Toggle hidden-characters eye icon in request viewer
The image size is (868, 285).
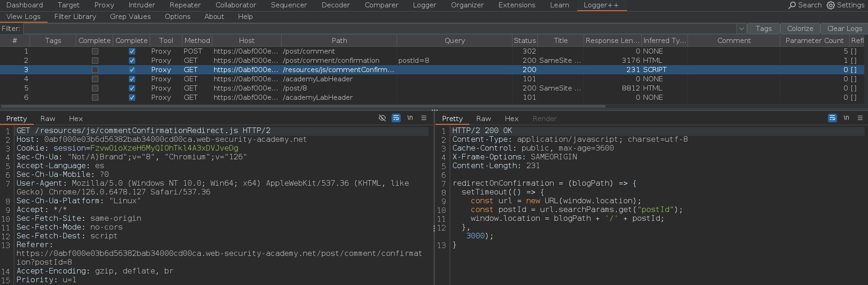point(382,118)
